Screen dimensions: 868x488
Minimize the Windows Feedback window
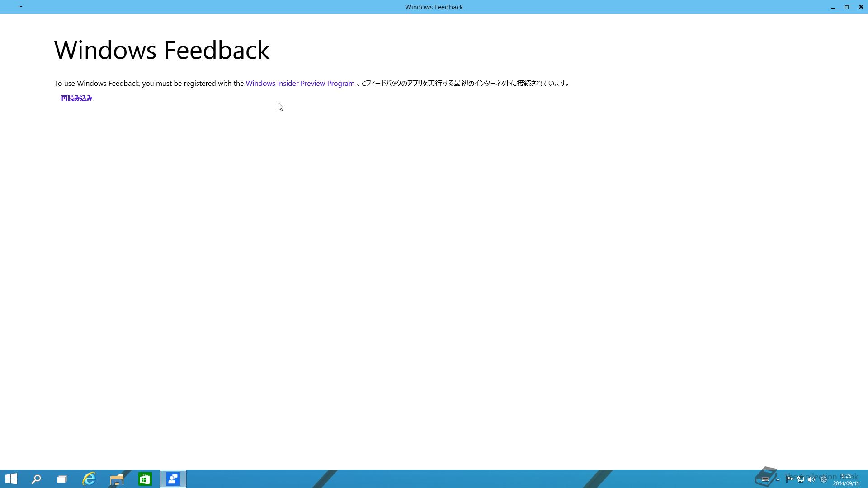[833, 7]
